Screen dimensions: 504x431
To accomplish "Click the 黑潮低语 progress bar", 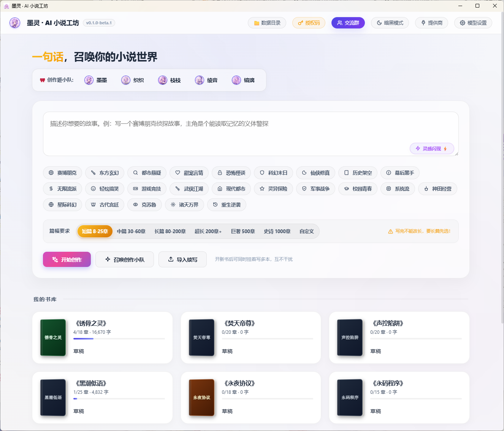I will coord(119,399).
